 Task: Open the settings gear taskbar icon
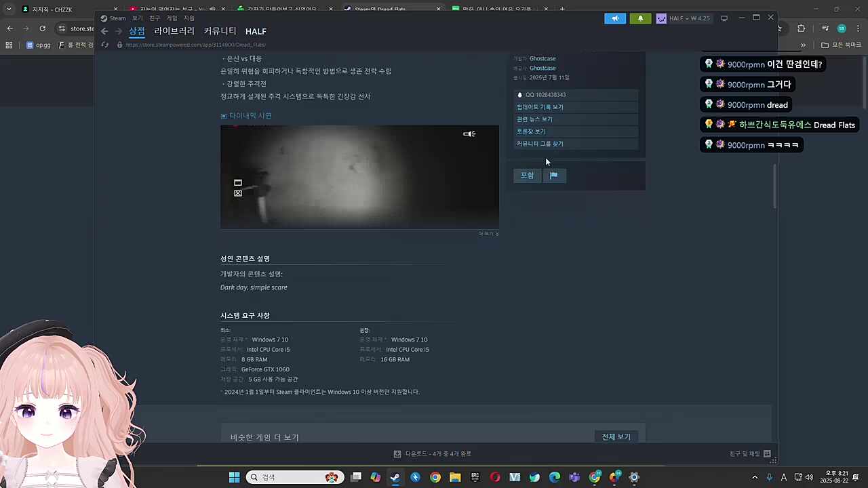coord(634,477)
